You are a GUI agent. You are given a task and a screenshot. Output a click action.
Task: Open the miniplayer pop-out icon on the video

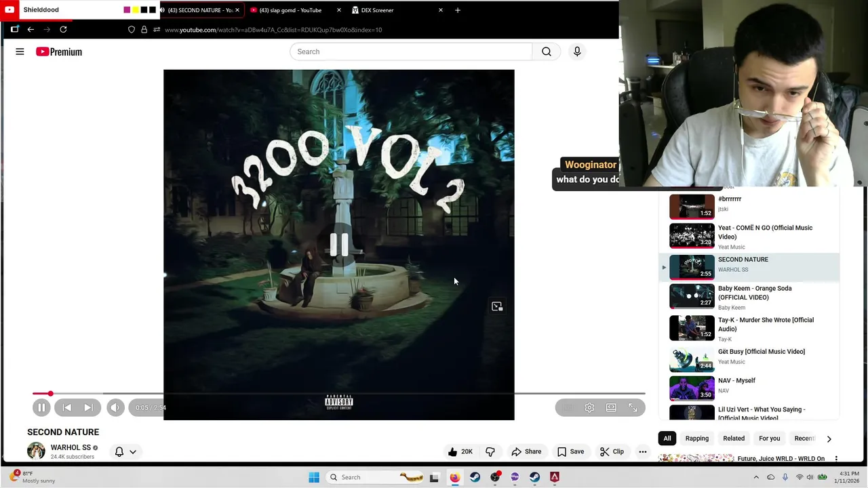tap(497, 306)
